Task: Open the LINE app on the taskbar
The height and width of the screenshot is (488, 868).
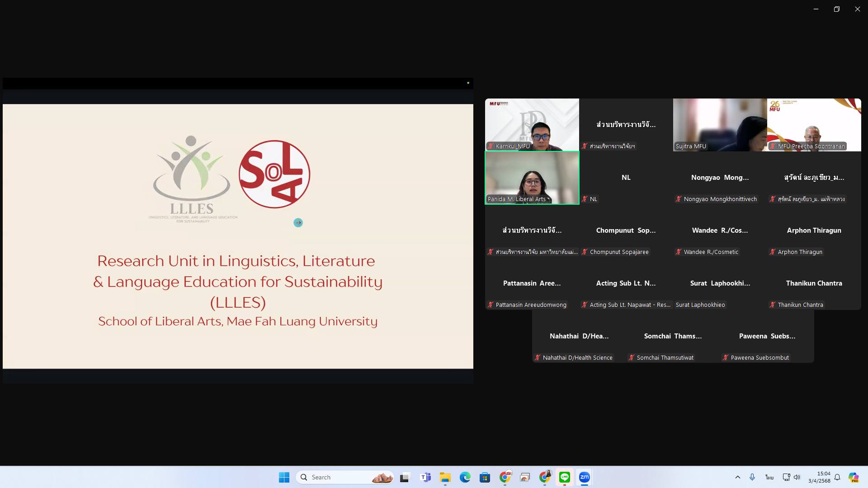Action: click(565, 477)
